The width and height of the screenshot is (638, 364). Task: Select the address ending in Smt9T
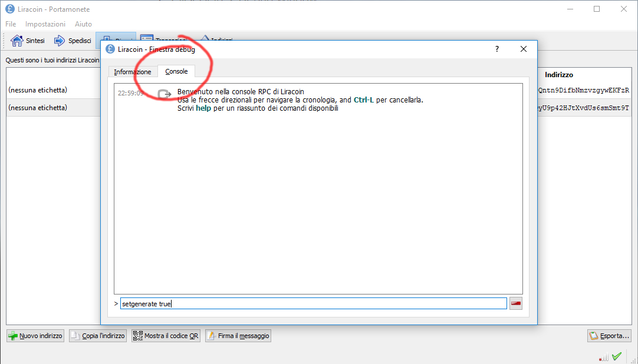[x=584, y=108]
